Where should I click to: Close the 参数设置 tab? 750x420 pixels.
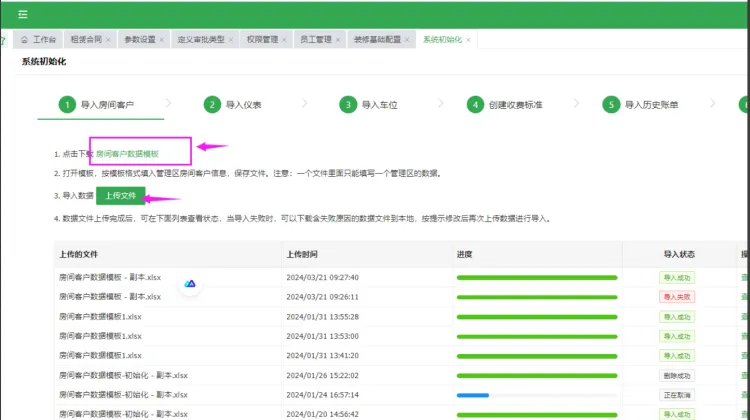click(x=162, y=40)
